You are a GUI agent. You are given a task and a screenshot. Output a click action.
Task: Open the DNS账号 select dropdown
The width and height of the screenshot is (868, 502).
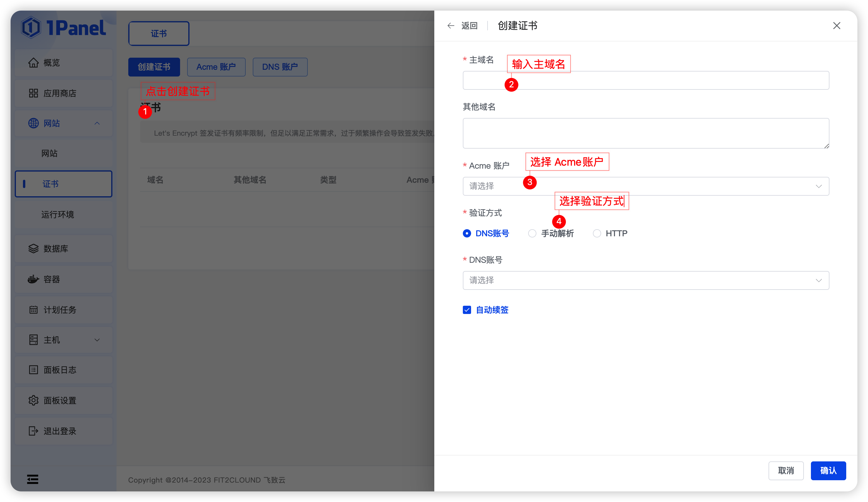coord(646,280)
